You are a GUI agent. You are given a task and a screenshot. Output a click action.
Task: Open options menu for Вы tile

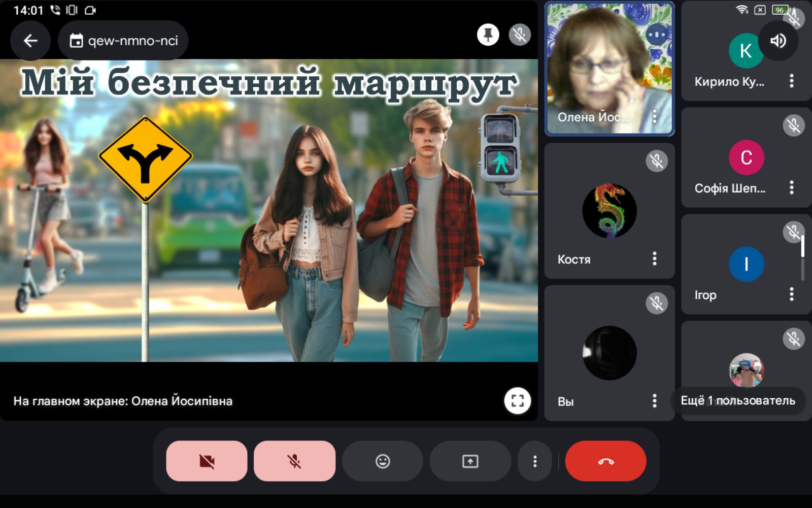coord(655,401)
